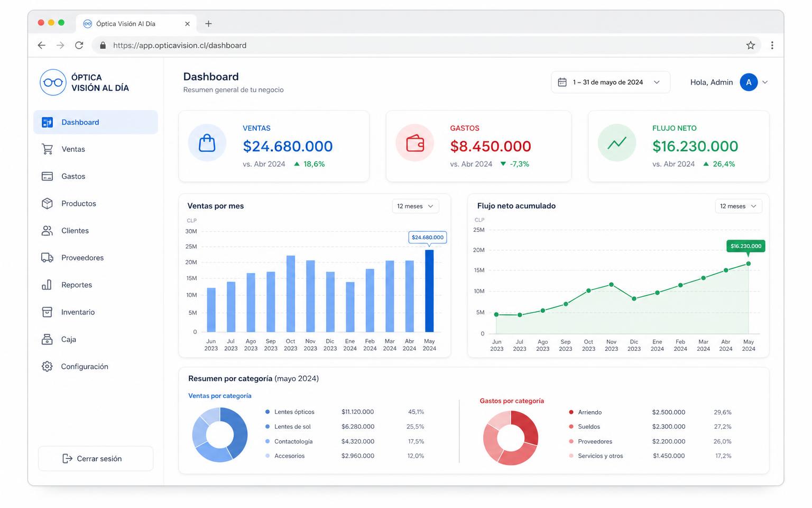Viewport: 812px width, 508px height.
Task: Click the Gastos por categoría donut chart
Action: click(511, 438)
